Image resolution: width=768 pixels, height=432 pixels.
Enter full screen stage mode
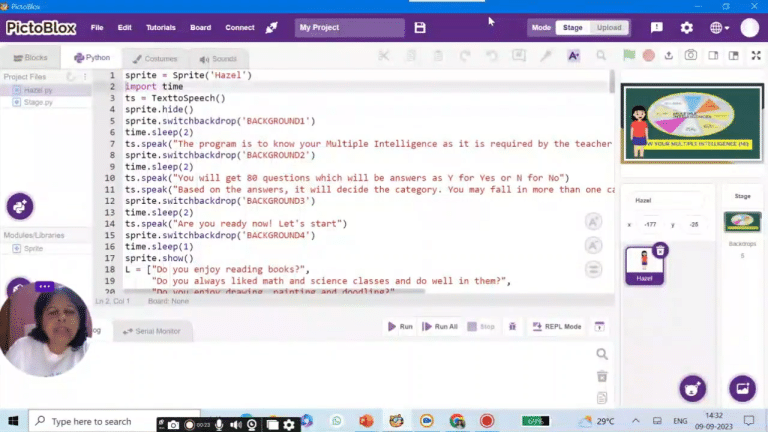(756, 55)
